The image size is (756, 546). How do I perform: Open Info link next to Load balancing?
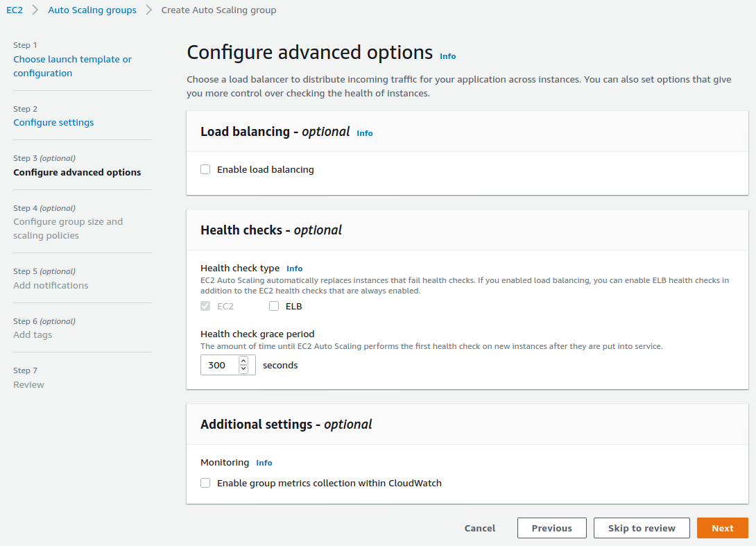[x=364, y=133]
